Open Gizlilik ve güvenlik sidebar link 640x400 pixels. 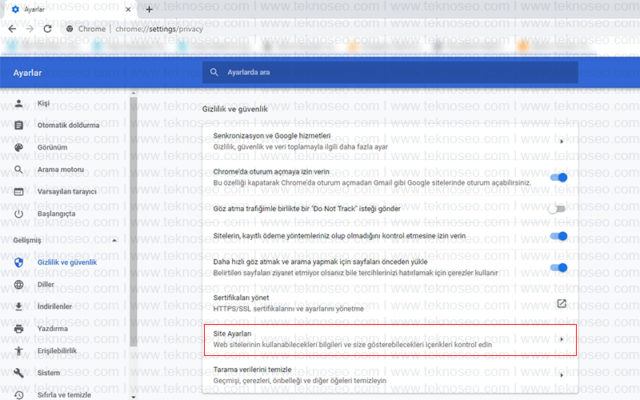pyautogui.click(x=67, y=262)
